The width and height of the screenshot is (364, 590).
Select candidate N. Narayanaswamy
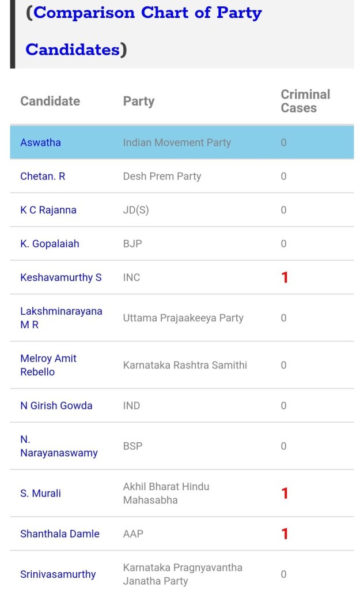pos(59,446)
